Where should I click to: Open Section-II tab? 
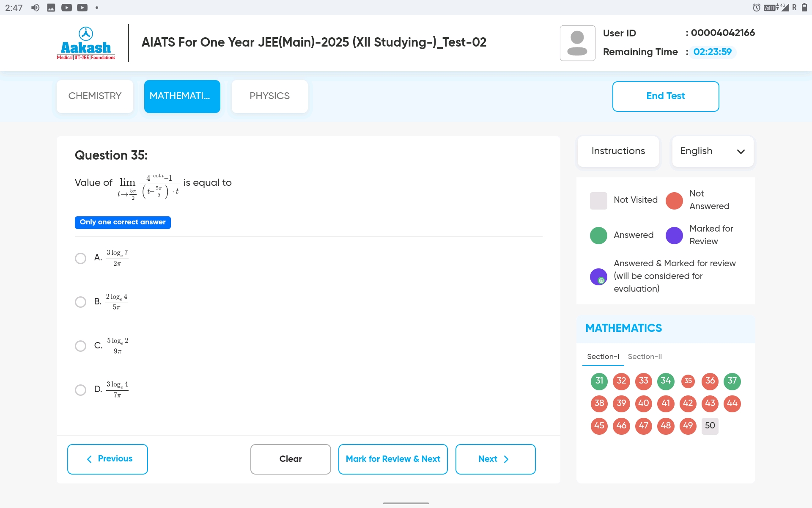coord(645,357)
